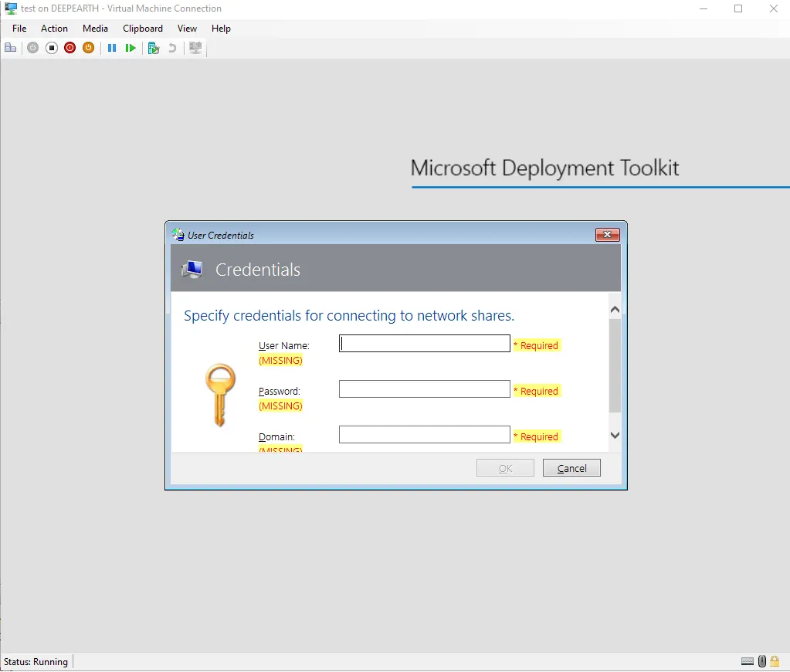Click the OK button
Image resolution: width=790 pixels, height=672 pixels.
point(505,468)
